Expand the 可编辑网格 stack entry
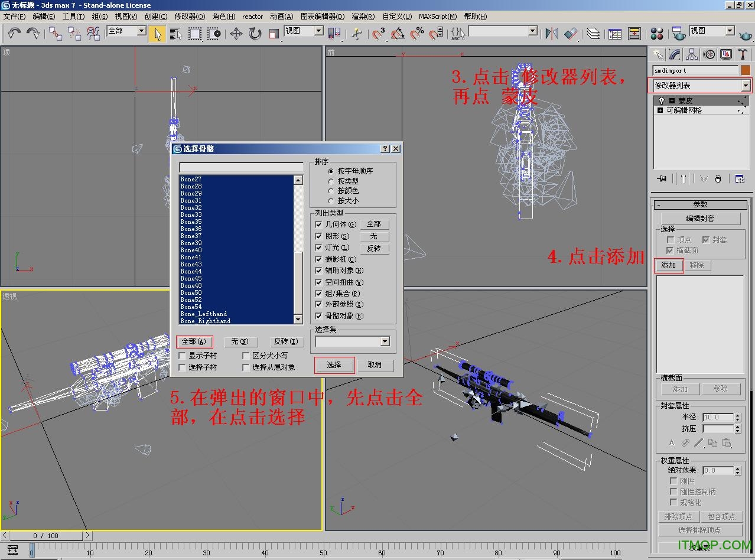Image resolution: width=755 pixels, height=560 pixels. coord(660,110)
